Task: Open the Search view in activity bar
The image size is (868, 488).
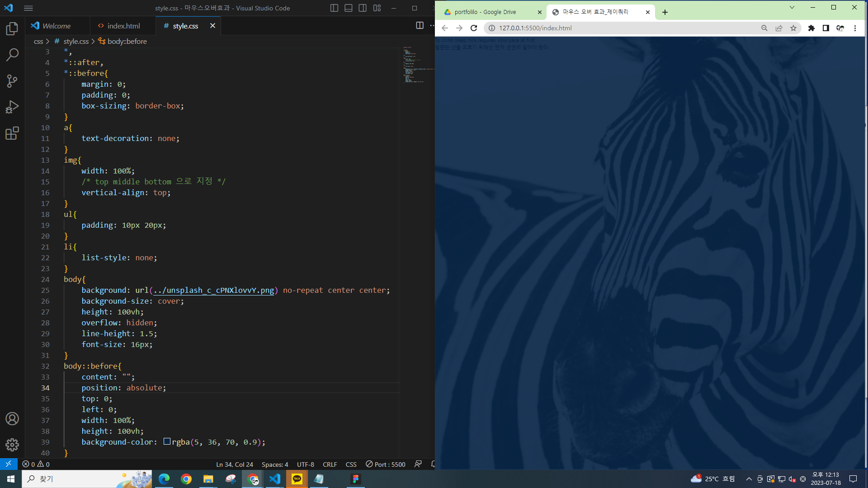Action: tap(12, 55)
